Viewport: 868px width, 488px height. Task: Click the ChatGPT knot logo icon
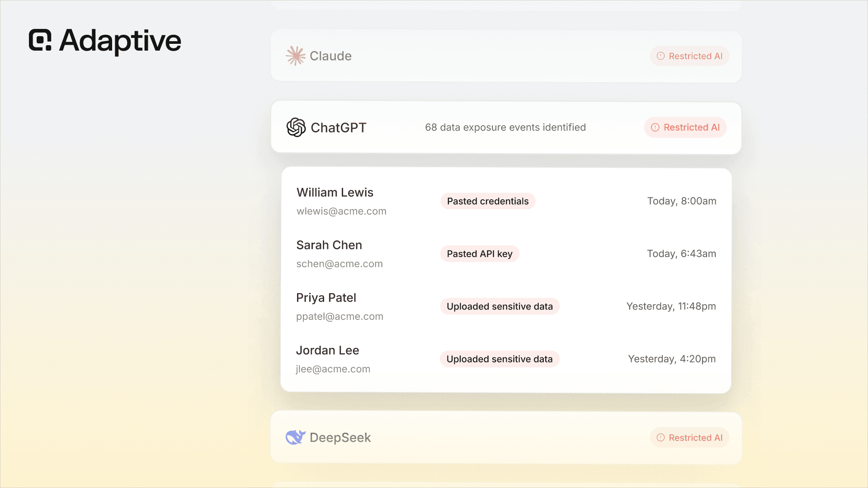tap(296, 127)
